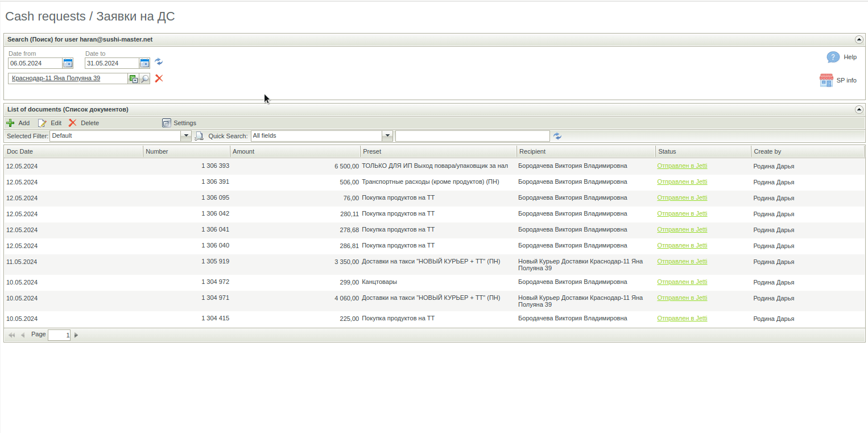Image resolution: width=868 pixels, height=433 pixels.
Task: Select document number 1 306 041
Action: pos(215,230)
